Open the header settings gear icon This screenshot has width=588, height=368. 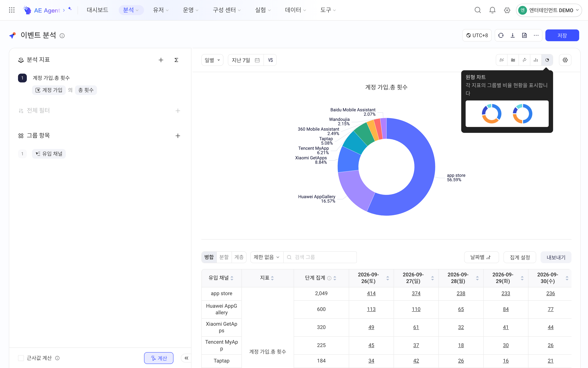click(507, 10)
